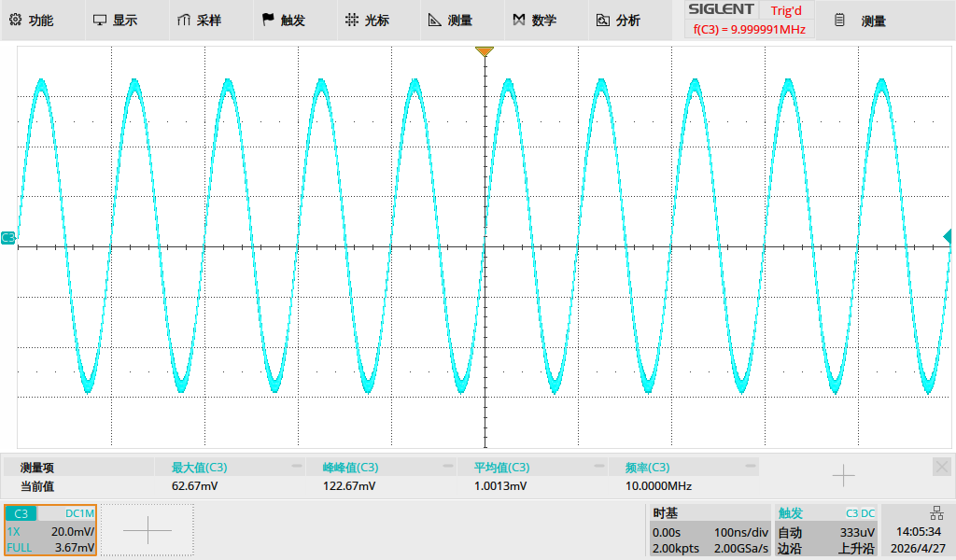Click the 1X probe attenuation label
The height and width of the screenshot is (560, 956).
coord(13,531)
